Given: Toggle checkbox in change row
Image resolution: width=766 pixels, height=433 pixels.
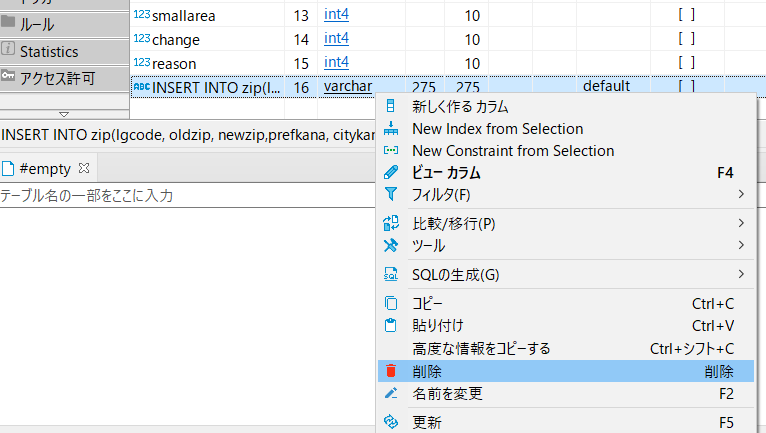Looking at the screenshot, I should (686, 39).
